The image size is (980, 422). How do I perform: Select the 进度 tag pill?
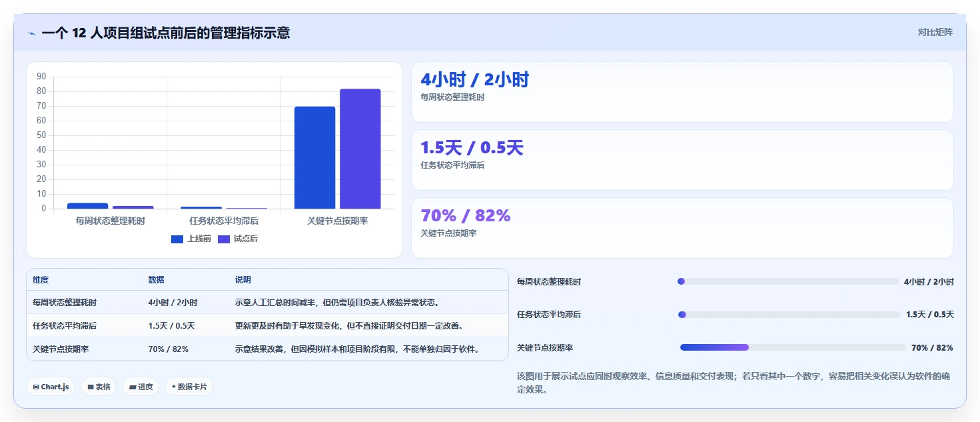141,387
